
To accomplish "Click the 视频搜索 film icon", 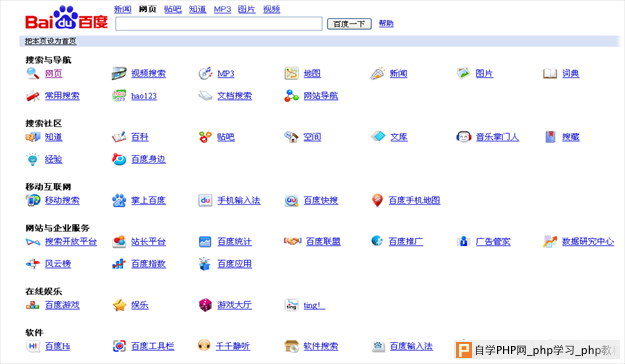I will click(119, 73).
